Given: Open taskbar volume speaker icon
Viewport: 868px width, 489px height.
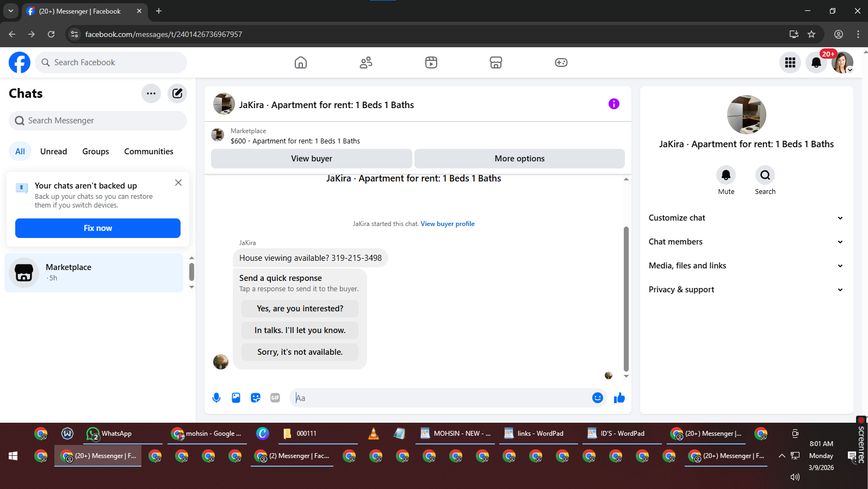Looking at the screenshot, I should (x=795, y=477).
